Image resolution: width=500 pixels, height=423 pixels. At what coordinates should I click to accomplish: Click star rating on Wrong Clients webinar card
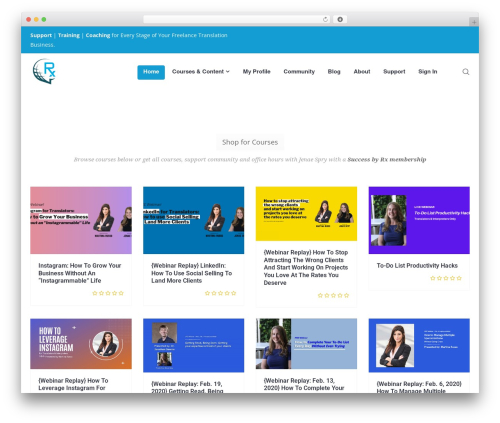[333, 295]
